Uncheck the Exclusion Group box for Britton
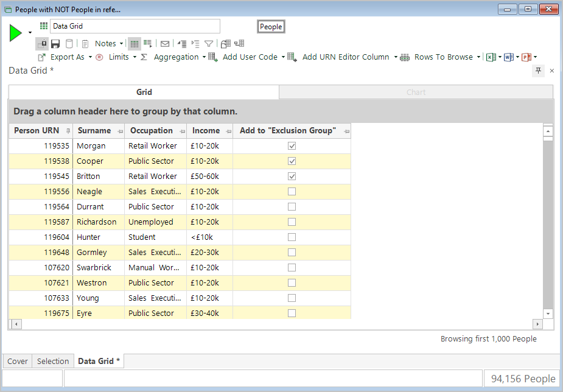563x392 pixels. pos(292,177)
